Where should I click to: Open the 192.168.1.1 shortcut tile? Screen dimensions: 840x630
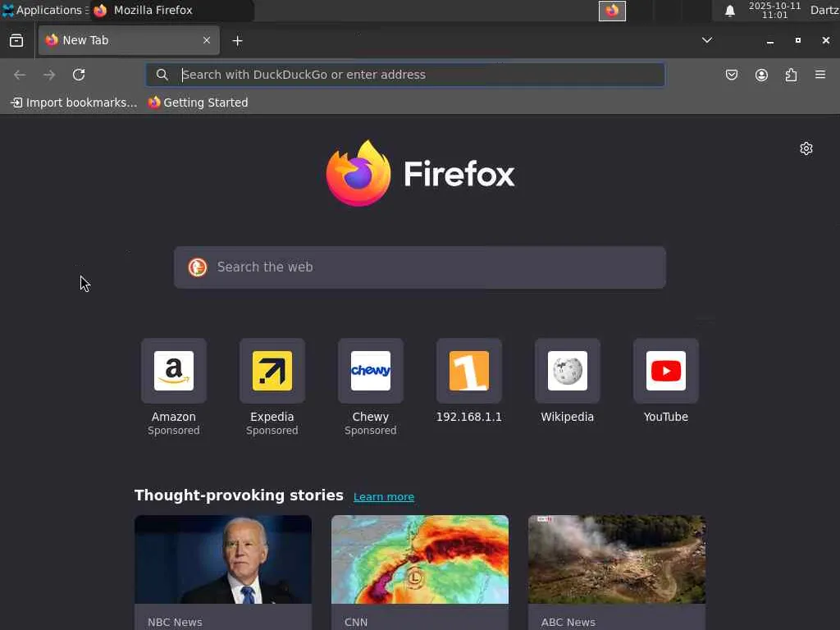tap(468, 371)
